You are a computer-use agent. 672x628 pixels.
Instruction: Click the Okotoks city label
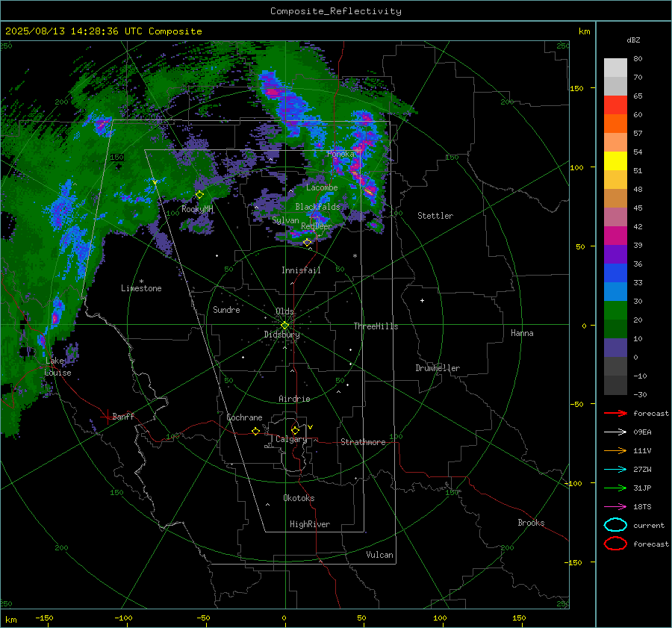[x=299, y=498]
